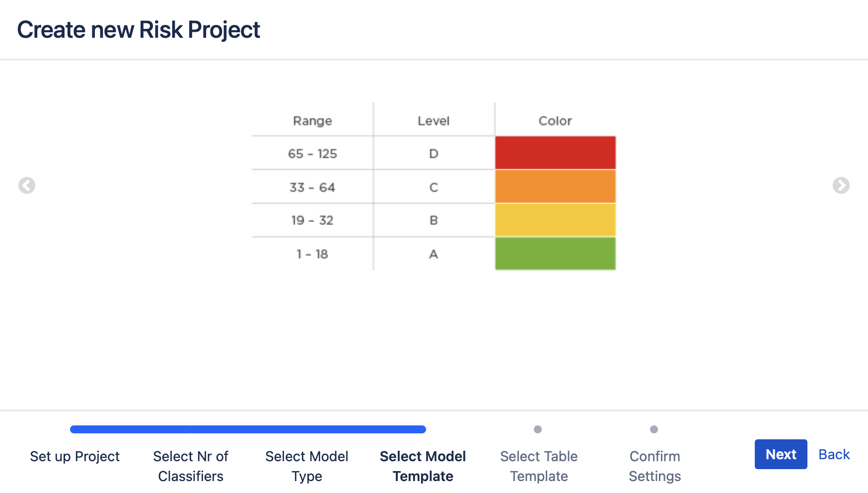Open the Select Model Template step
This screenshot has width=868, height=493.
tap(422, 466)
